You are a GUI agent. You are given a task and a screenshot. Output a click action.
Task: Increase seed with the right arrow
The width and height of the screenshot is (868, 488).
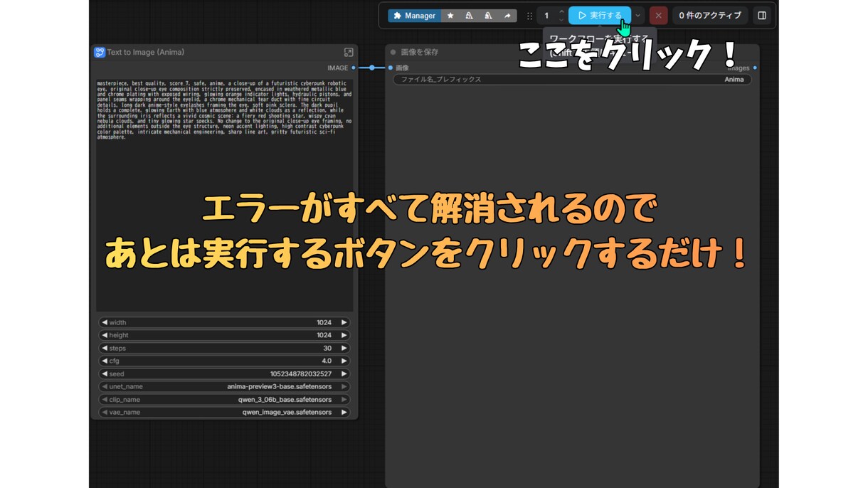344,373
